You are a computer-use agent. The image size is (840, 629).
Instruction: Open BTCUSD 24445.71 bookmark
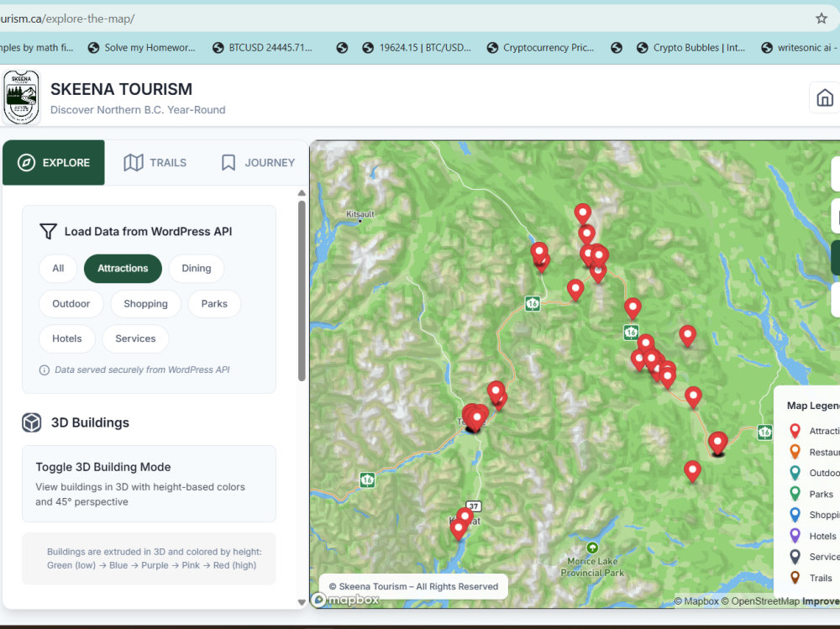[x=262, y=48]
